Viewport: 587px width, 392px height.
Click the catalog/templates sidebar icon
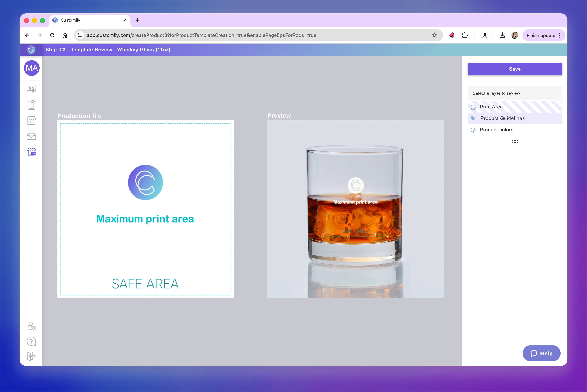coord(31,105)
